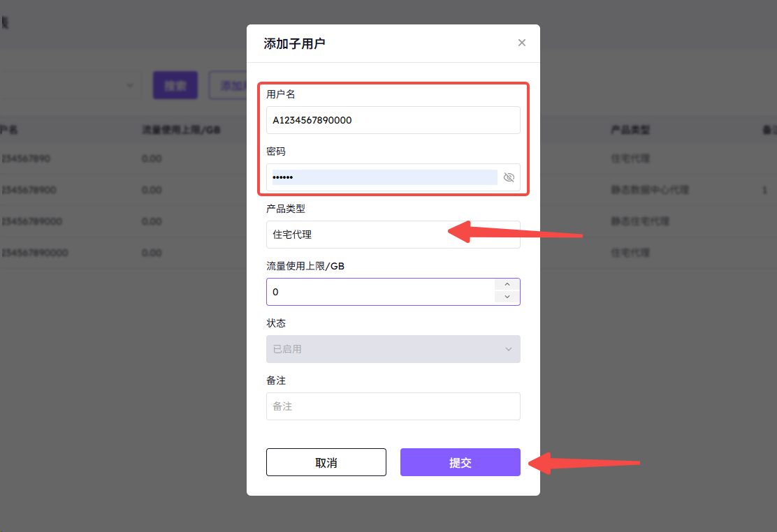Click the 备注 remarks input field
777x532 pixels.
point(393,406)
